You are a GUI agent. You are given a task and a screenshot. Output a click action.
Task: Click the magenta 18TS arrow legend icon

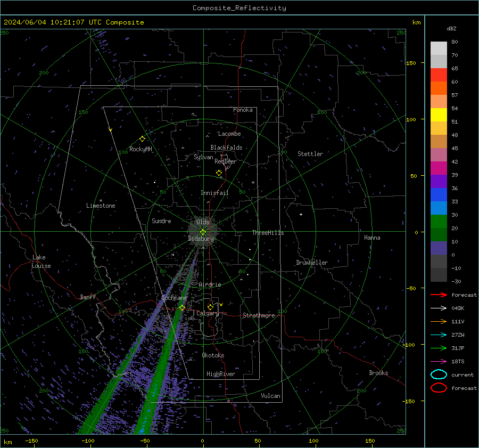[x=439, y=362]
